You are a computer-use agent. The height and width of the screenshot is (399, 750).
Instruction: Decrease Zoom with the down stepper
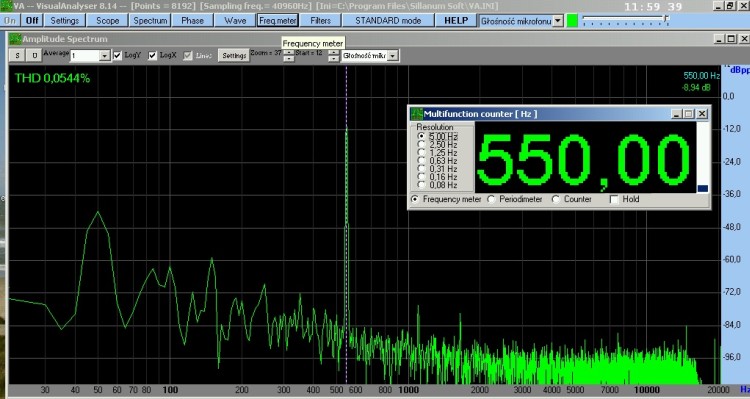pyautogui.click(x=288, y=59)
